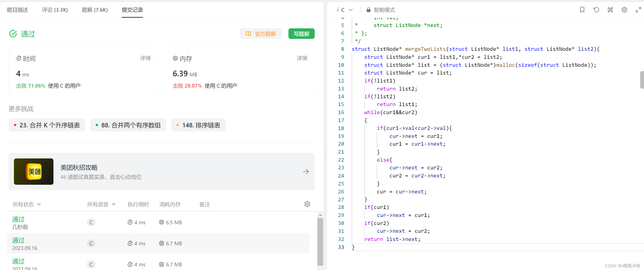644x270 pixels.
Task: Click the 击败 71.06% time statistic
Action: click(31, 86)
